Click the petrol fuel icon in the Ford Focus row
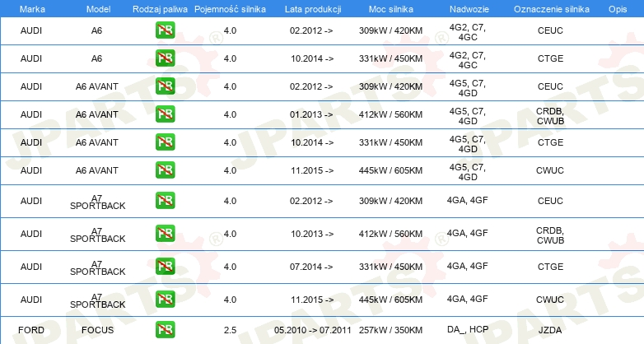The width and height of the screenshot is (644, 344). click(166, 330)
